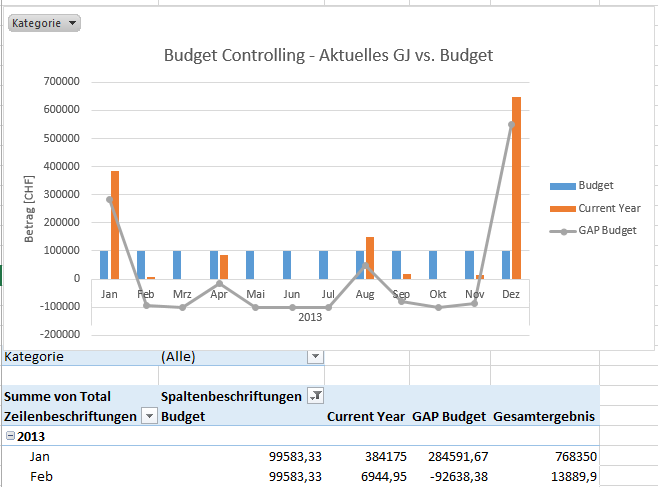Click the GAP Budget line point at Aug
Screen dimensions: 658x487
pyautogui.click(x=366, y=266)
